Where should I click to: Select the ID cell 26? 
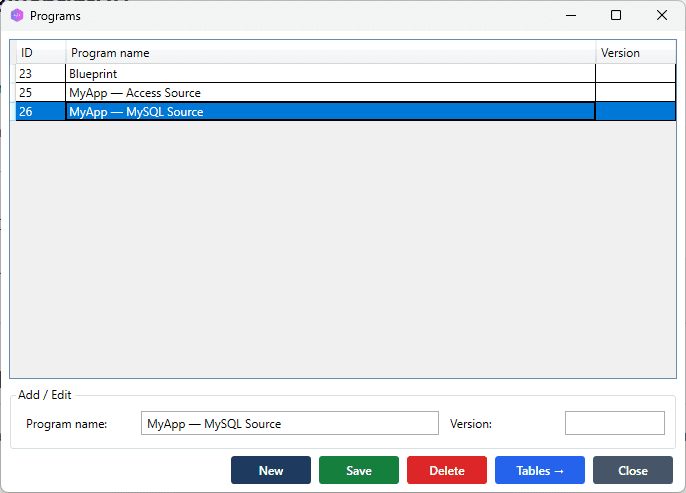41,112
